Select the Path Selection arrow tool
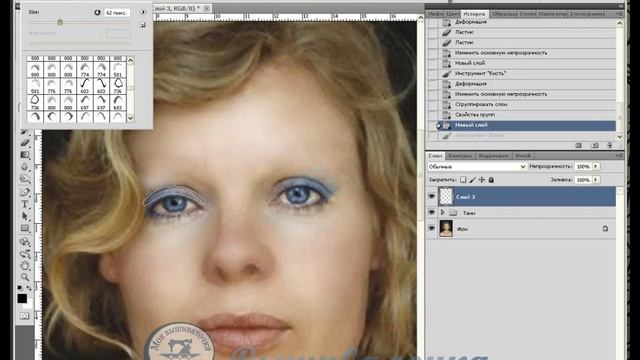 [x=25, y=216]
